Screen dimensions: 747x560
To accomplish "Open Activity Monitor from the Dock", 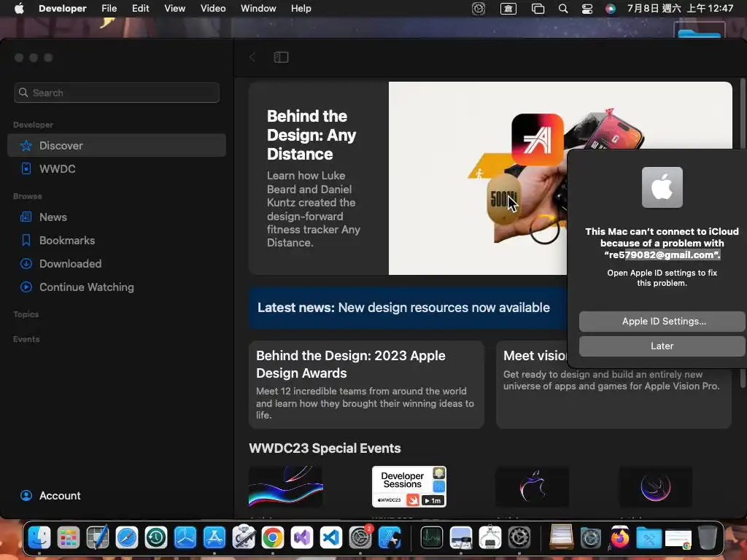I will coord(432,538).
